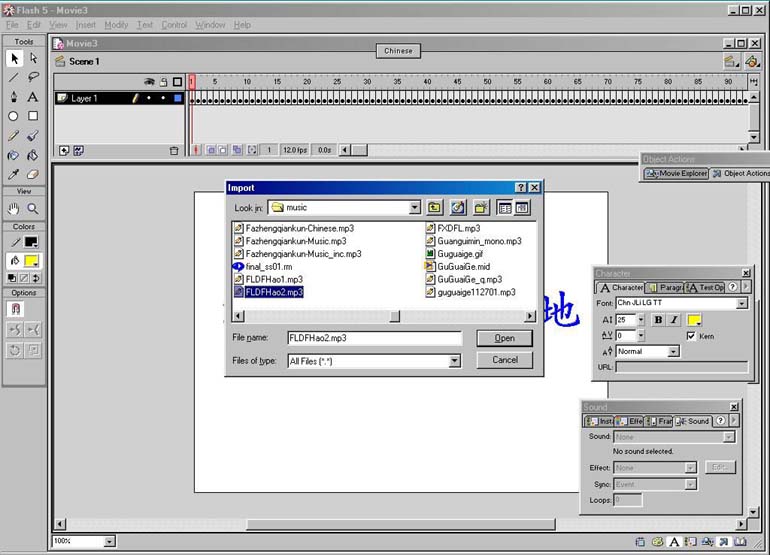Cancel the Import dialog
770x555 pixels.
click(x=504, y=360)
